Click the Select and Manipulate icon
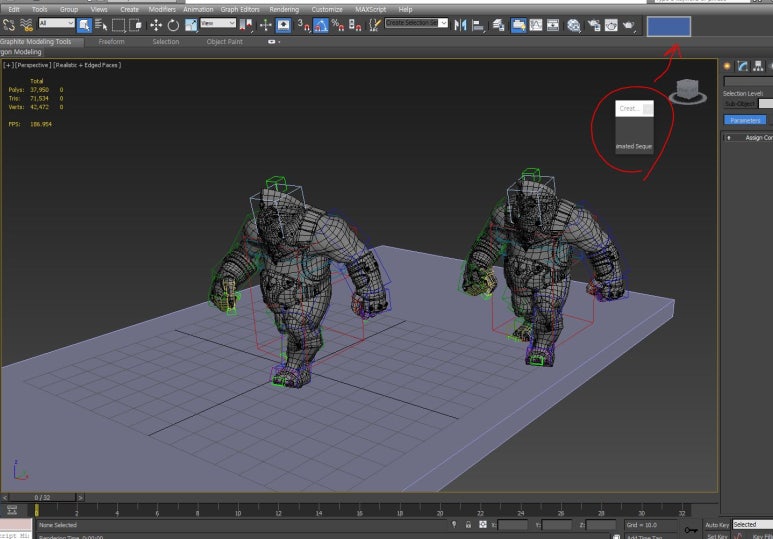This screenshot has width=773, height=539. pyautogui.click(x=266, y=25)
